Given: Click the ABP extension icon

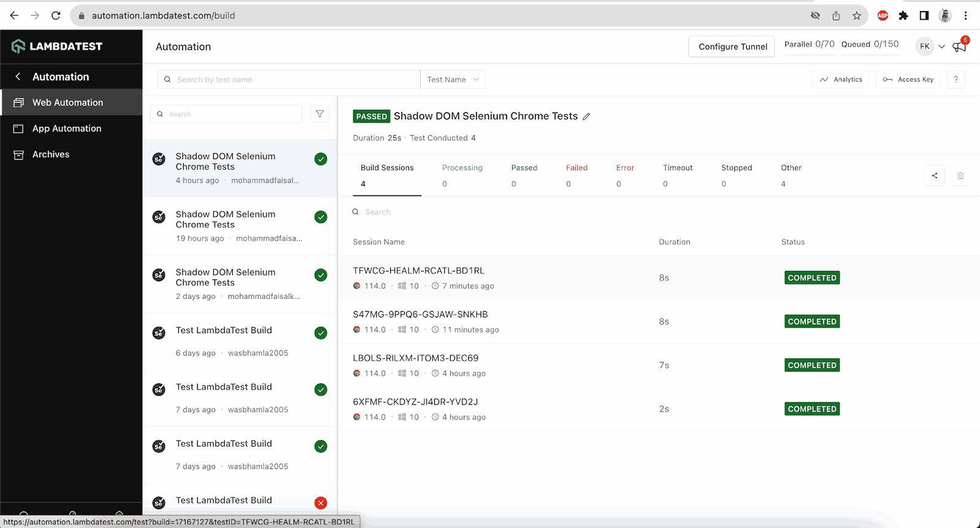Looking at the screenshot, I should pyautogui.click(x=883, y=16).
